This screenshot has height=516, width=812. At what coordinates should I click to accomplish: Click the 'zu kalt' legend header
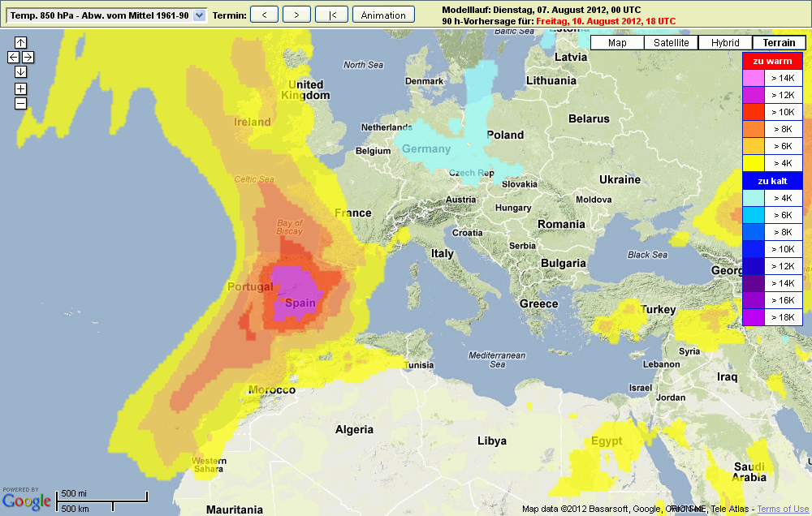click(773, 181)
